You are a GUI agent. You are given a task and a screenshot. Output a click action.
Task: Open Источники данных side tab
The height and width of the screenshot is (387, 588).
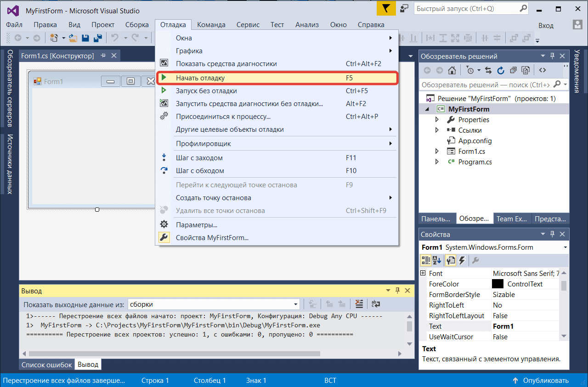[x=10, y=164]
